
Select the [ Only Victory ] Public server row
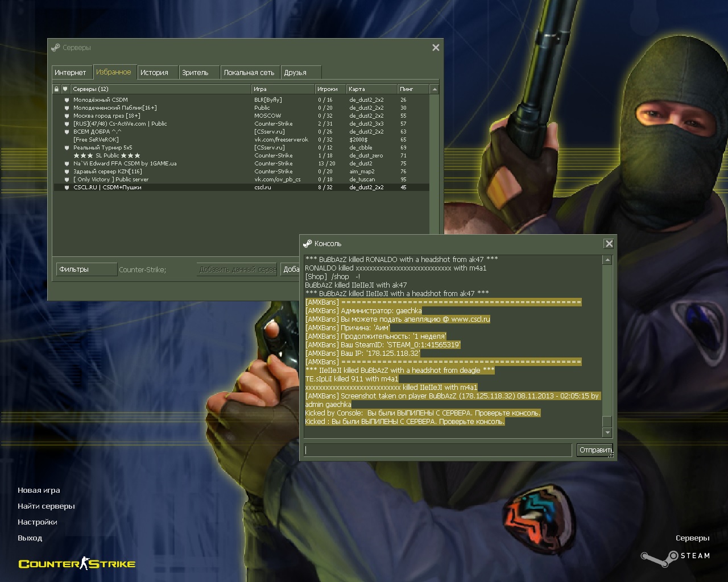241,180
